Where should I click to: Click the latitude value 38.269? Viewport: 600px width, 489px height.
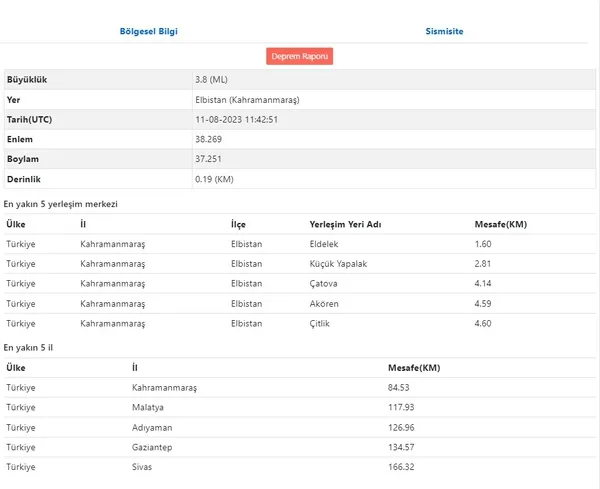point(209,139)
